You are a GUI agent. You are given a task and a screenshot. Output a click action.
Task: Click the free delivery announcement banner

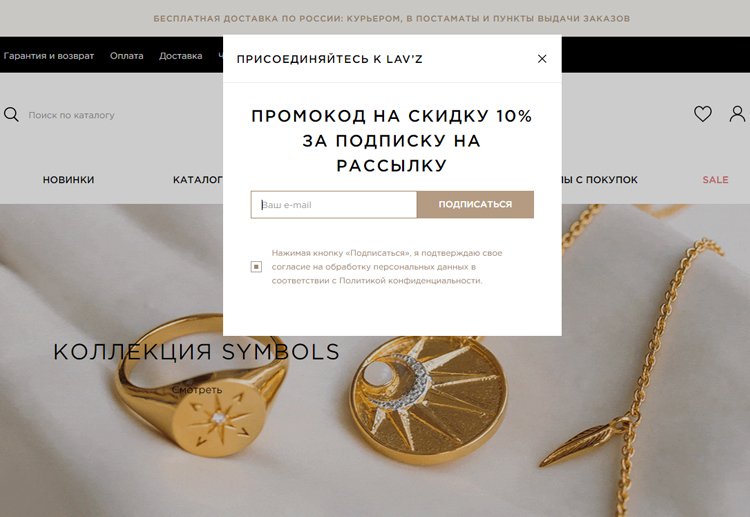(391, 19)
